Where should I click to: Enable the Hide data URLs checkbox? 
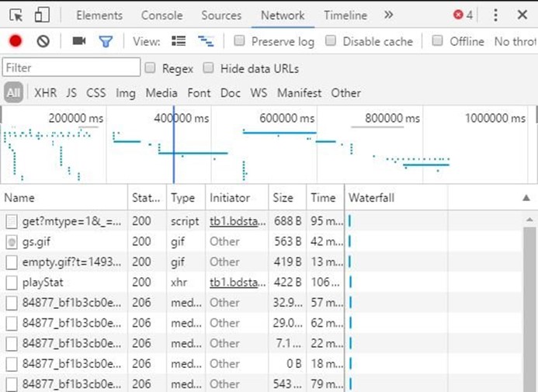pos(209,68)
